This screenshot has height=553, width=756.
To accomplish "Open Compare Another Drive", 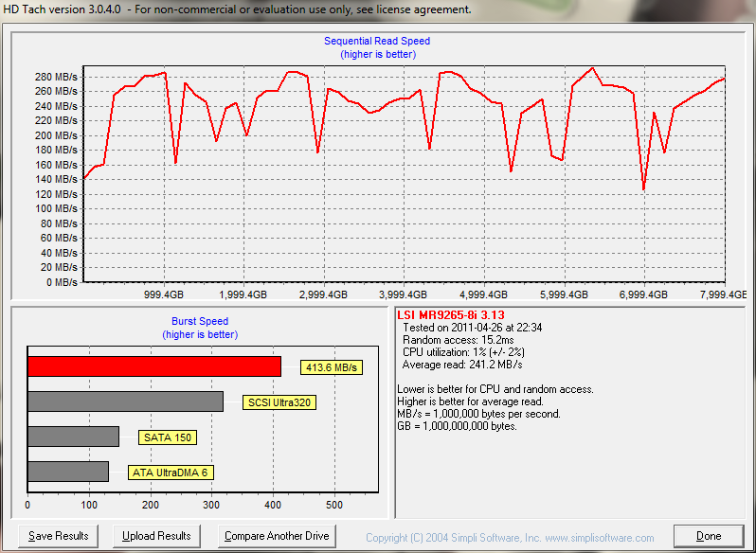I will coord(277,536).
